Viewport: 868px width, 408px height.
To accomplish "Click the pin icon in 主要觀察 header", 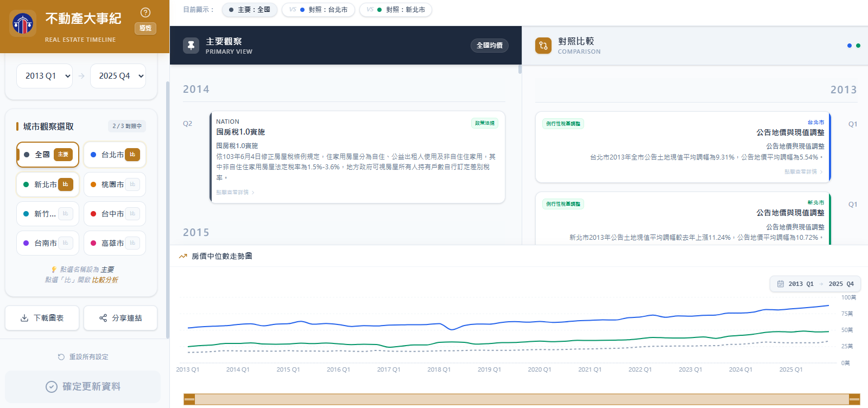I will [191, 46].
